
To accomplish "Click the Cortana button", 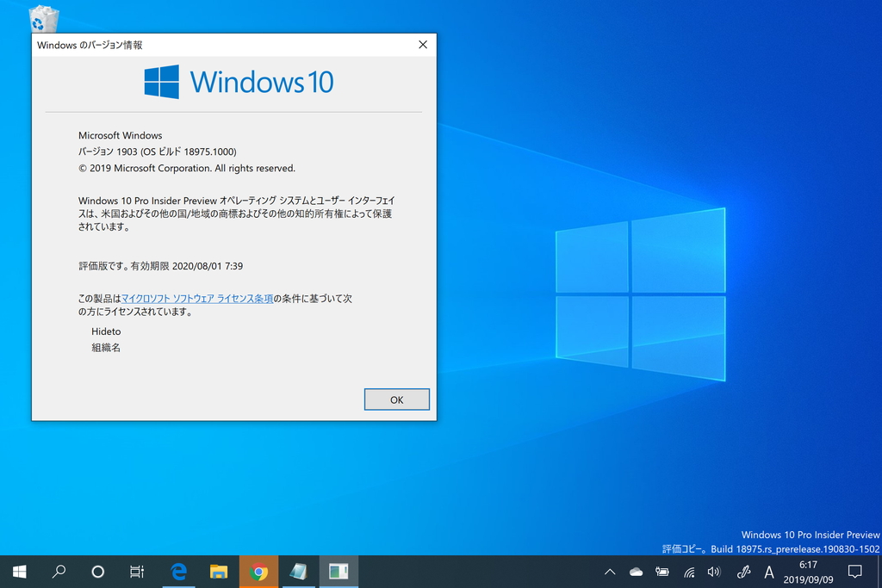I will [97, 571].
